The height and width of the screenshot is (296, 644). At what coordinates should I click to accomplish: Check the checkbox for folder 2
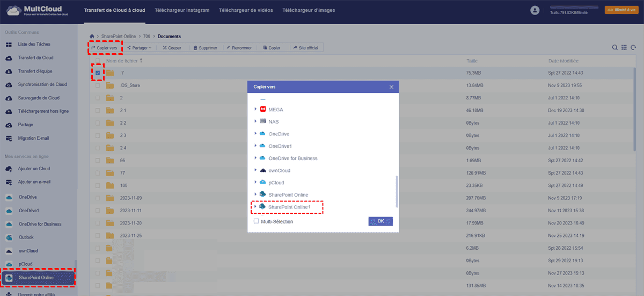coord(97,98)
